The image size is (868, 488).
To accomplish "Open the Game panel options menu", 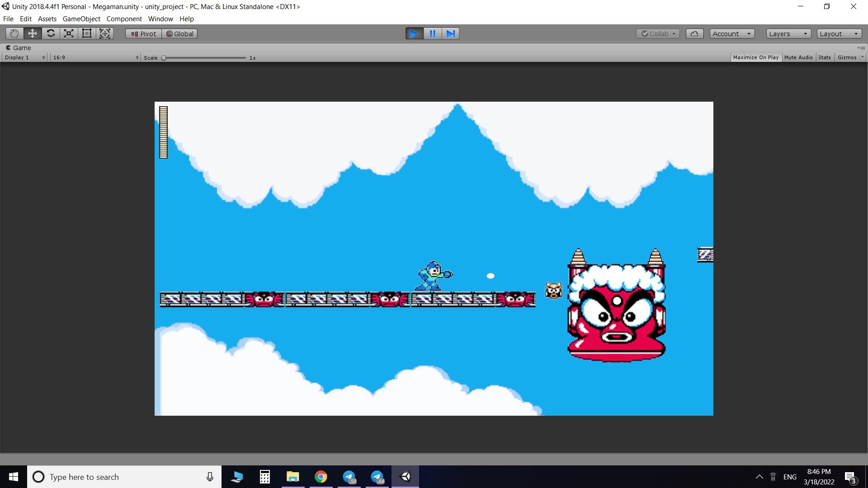I will 861,48.
